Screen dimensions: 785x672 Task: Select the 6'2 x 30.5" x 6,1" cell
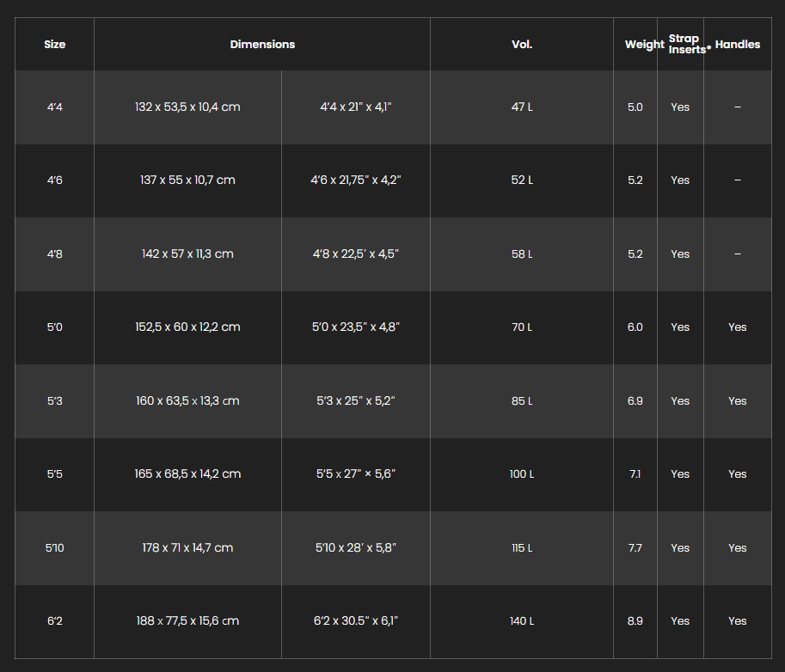[x=355, y=621]
